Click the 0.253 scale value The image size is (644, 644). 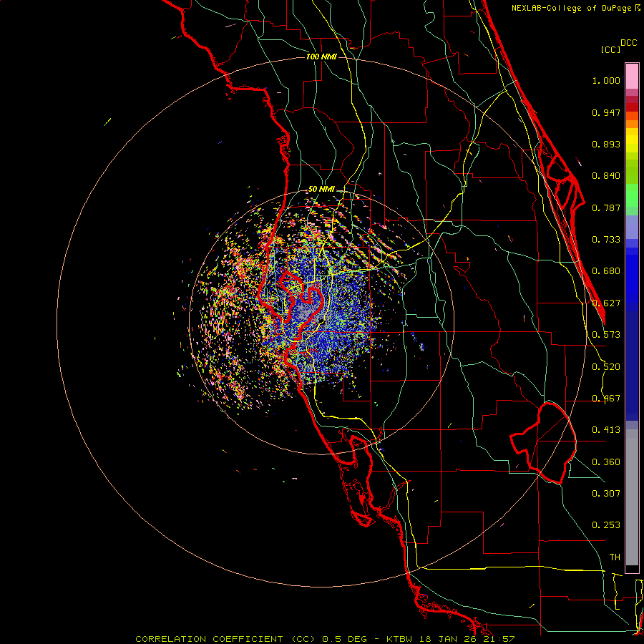pyautogui.click(x=606, y=525)
